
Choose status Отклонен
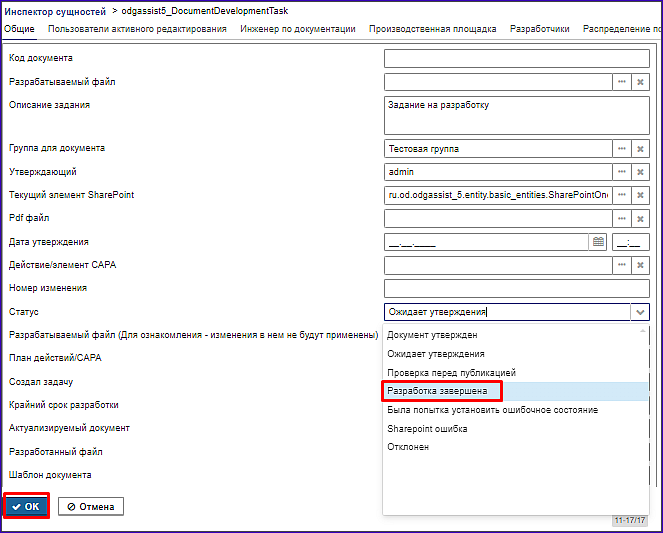pos(515,447)
